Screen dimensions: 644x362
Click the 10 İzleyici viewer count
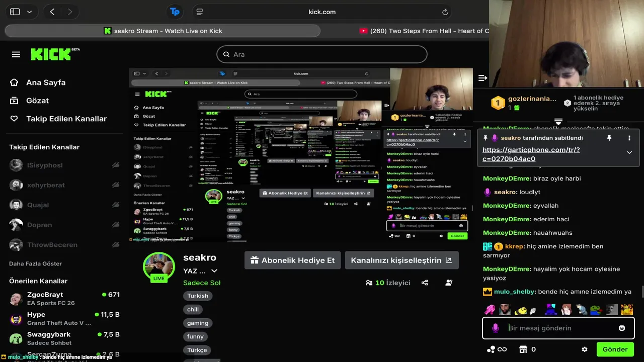tap(388, 283)
